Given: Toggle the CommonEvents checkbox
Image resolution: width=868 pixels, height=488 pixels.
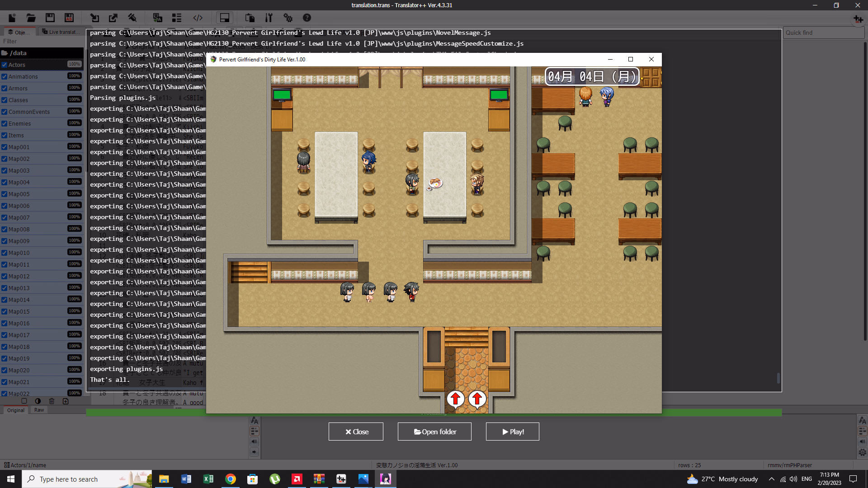Looking at the screenshot, I should [x=5, y=112].
